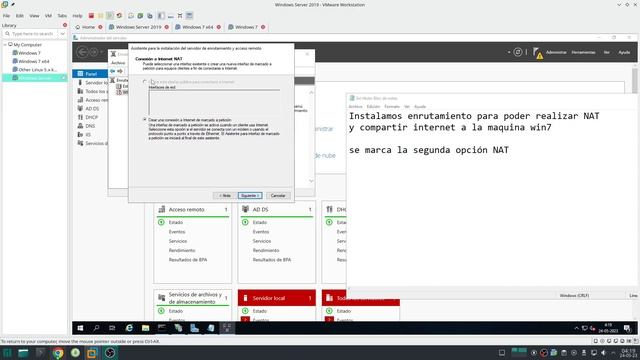640x360 pixels.
Task: Click the VM taskbar search icon
Action: coord(96,328)
